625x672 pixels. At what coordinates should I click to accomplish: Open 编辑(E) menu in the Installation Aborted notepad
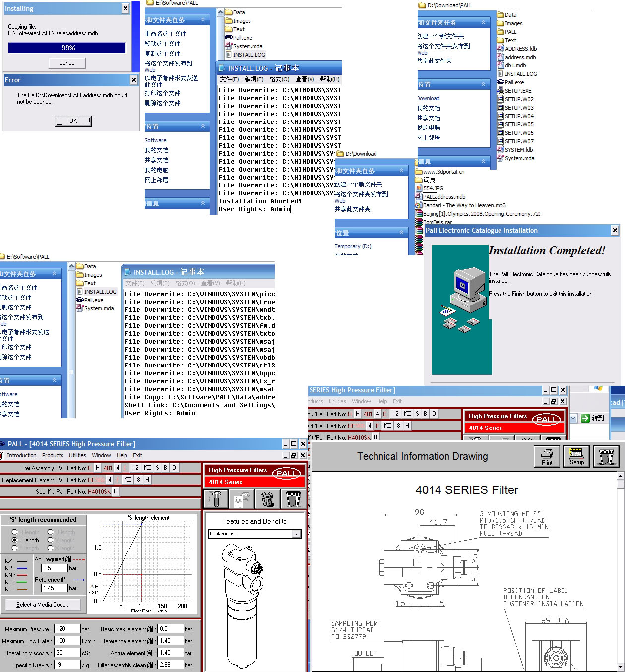pyautogui.click(x=254, y=79)
